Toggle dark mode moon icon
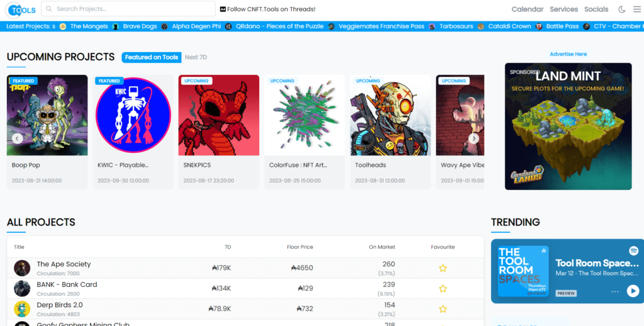The height and width of the screenshot is (326, 644). [621, 9]
